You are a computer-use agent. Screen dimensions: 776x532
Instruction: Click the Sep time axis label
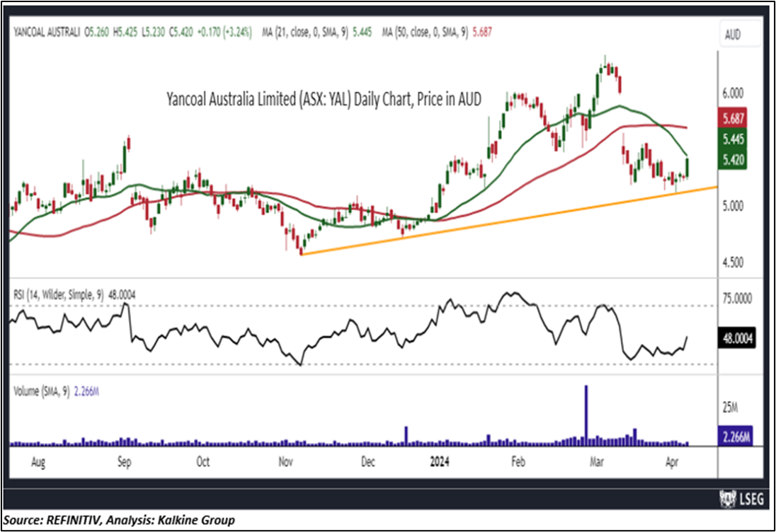(124, 462)
